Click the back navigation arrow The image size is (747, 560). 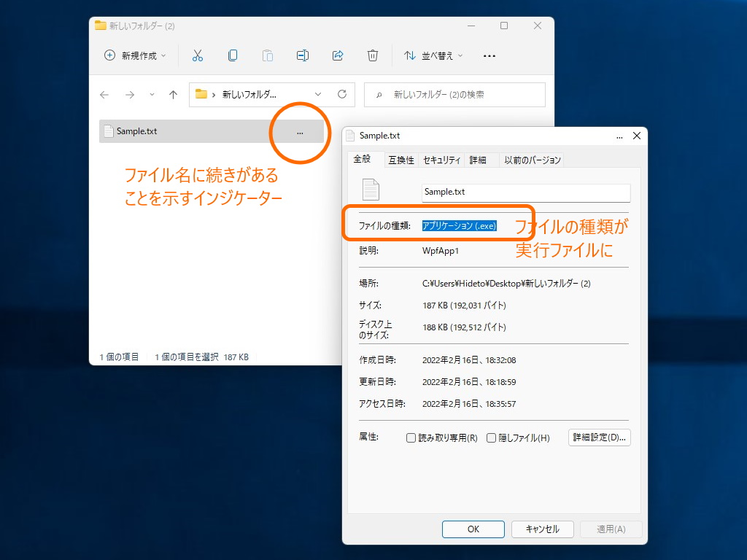pos(104,94)
